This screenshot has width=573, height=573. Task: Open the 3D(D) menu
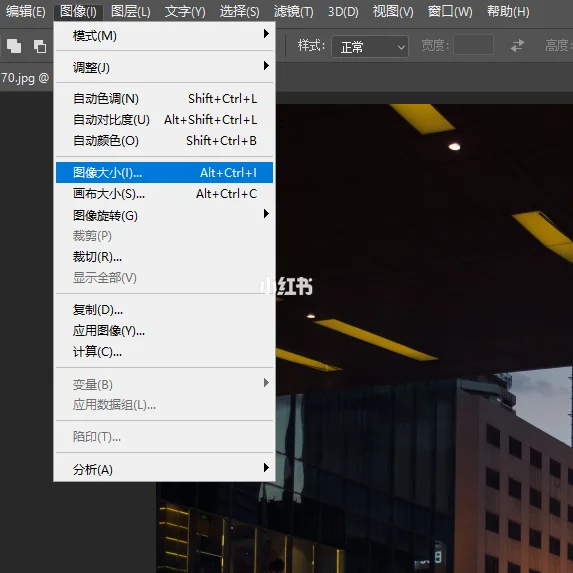[x=343, y=12]
